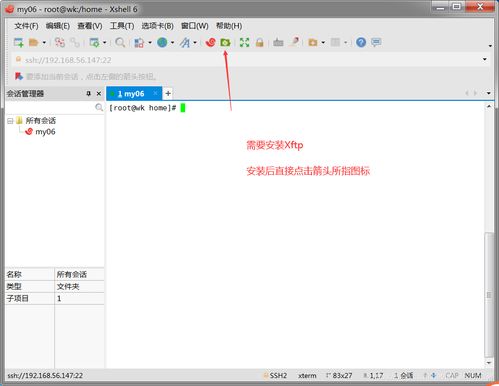499x386 pixels.
Task: Click the globe web browser icon
Action: 162,42
